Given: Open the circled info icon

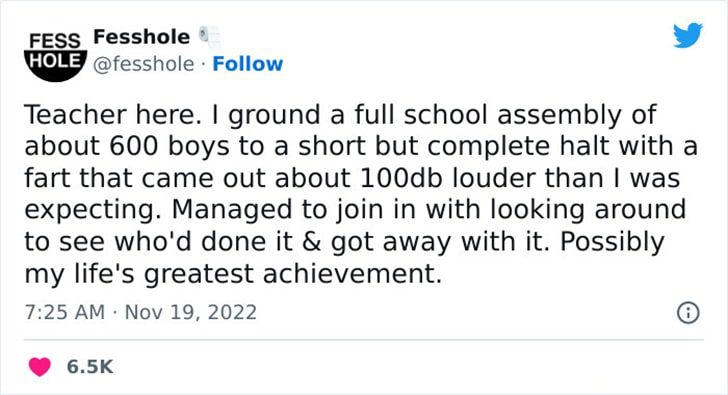Looking at the screenshot, I should pos(688,312).
